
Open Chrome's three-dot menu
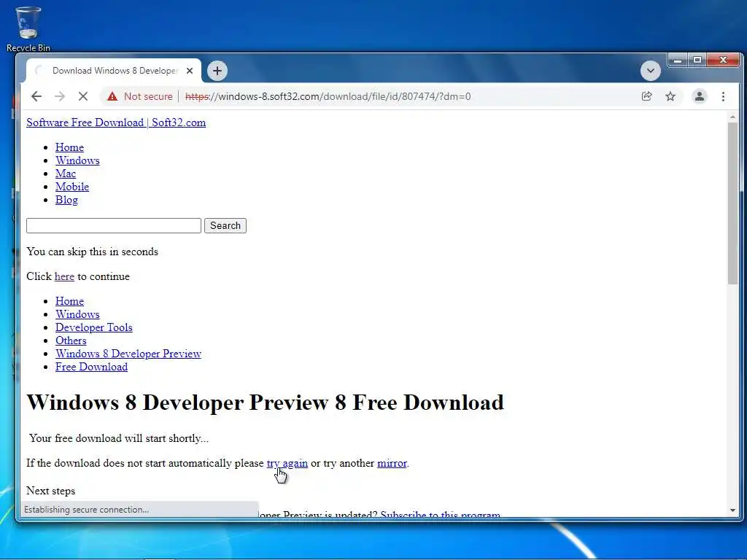[723, 96]
